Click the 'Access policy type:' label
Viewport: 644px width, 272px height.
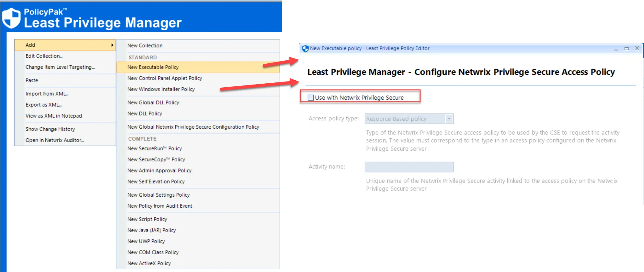point(333,119)
